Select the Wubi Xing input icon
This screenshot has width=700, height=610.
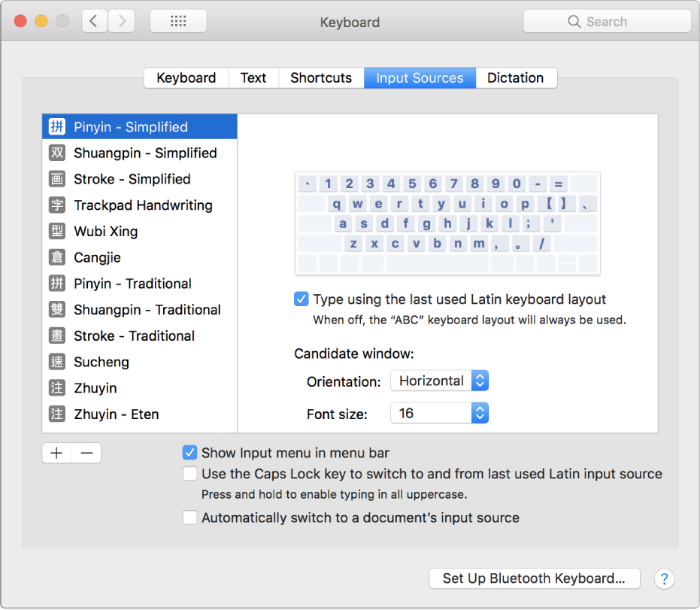(57, 232)
